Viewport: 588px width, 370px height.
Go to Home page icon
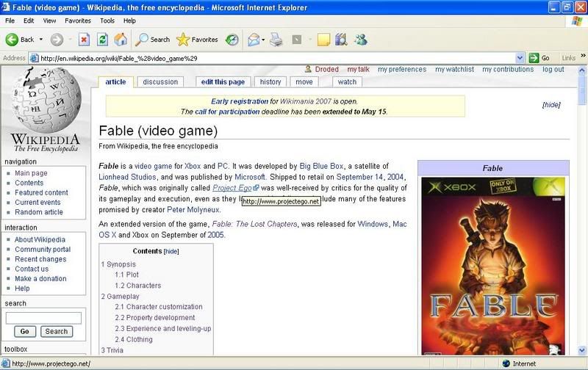[x=121, y=40]
